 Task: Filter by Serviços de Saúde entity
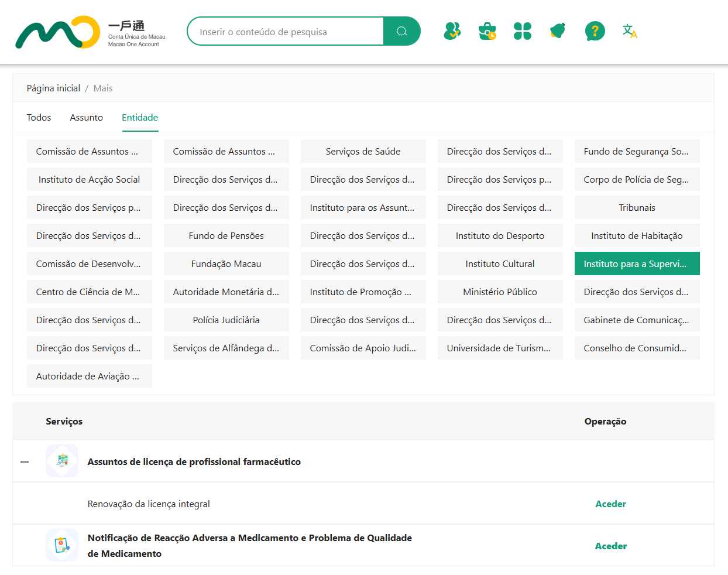point(363,152)
